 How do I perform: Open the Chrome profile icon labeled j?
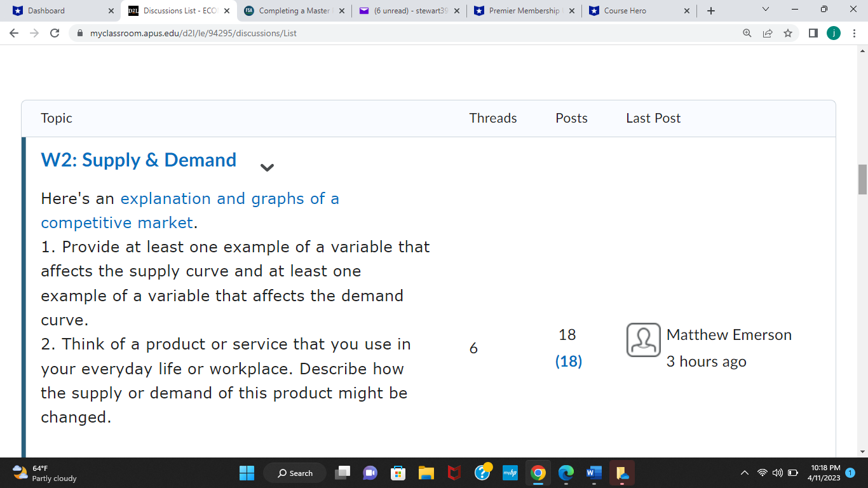[x=835, y=33]
